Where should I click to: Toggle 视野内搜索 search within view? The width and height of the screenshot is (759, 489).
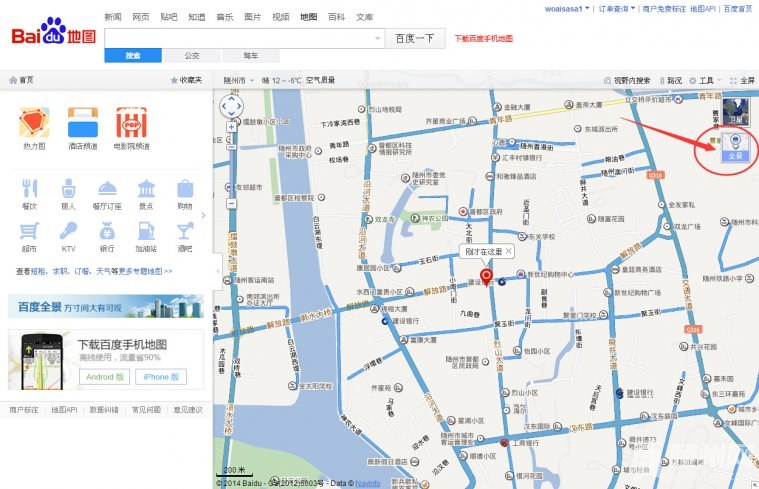tap(627, 80)
